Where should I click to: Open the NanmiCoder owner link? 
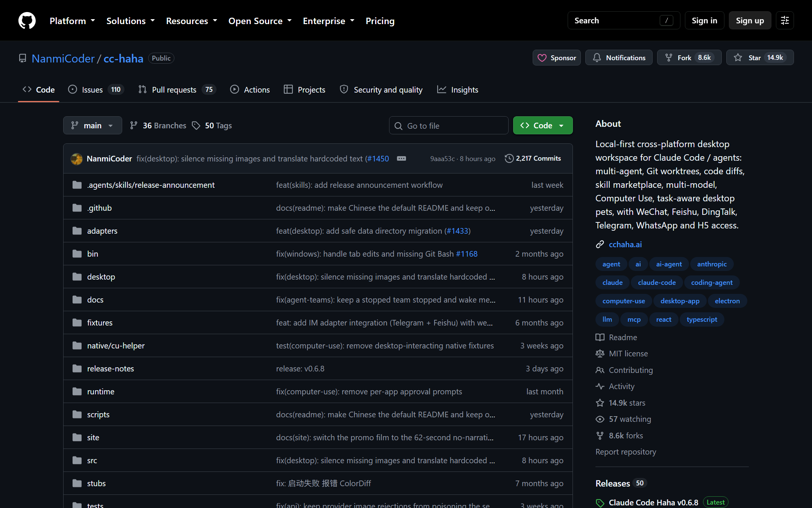pyautogui.click(x=63, y=58)
